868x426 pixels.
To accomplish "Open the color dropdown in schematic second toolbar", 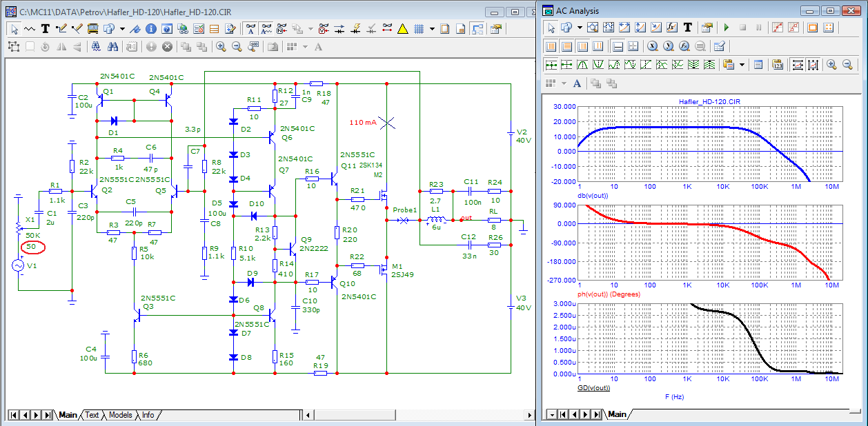I will 305,46.
